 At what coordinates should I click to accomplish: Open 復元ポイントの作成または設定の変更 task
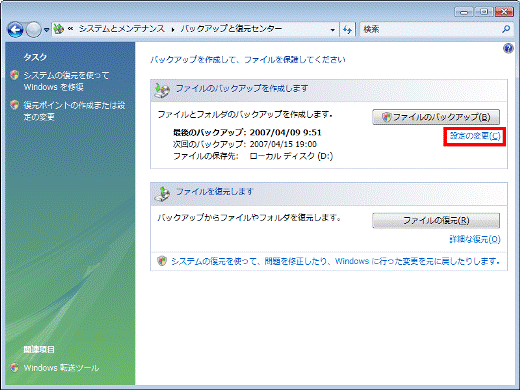click(74, 111)
